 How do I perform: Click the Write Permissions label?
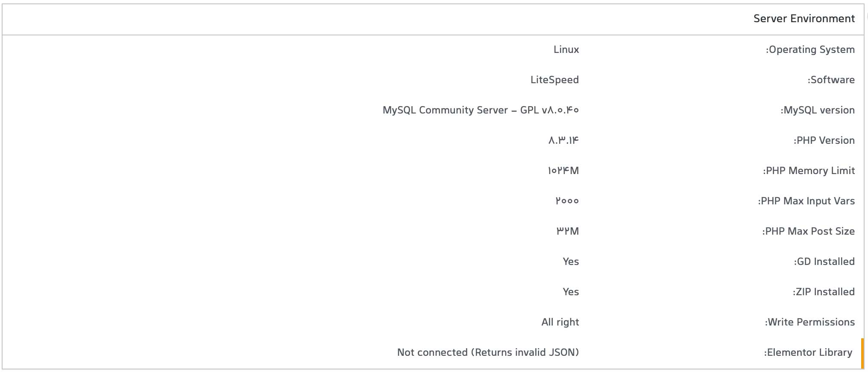[809, 322]
